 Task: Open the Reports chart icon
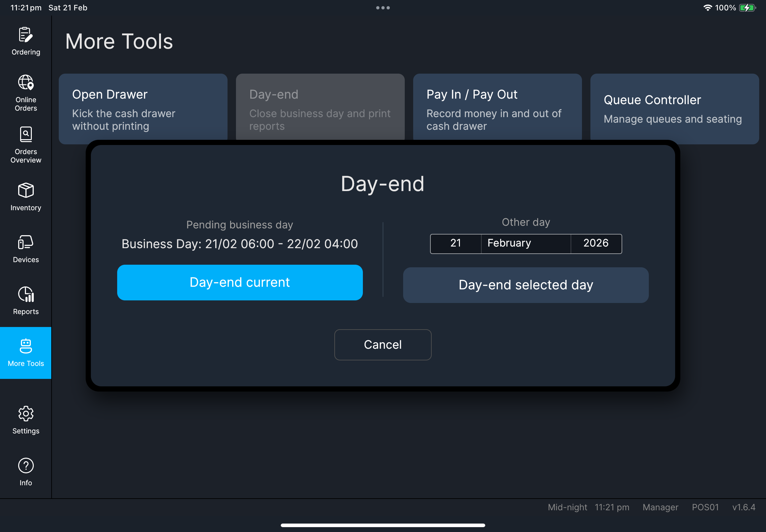pos(26,294)
